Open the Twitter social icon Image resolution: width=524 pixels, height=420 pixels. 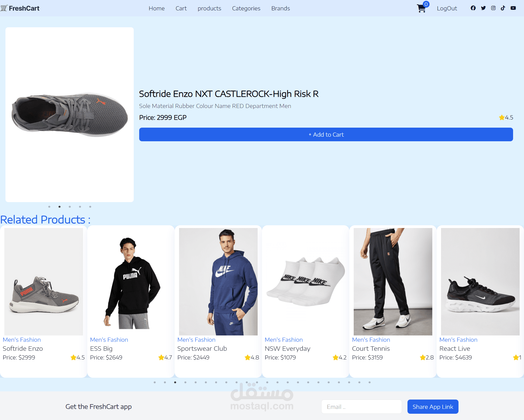click(x=483, y=8)
